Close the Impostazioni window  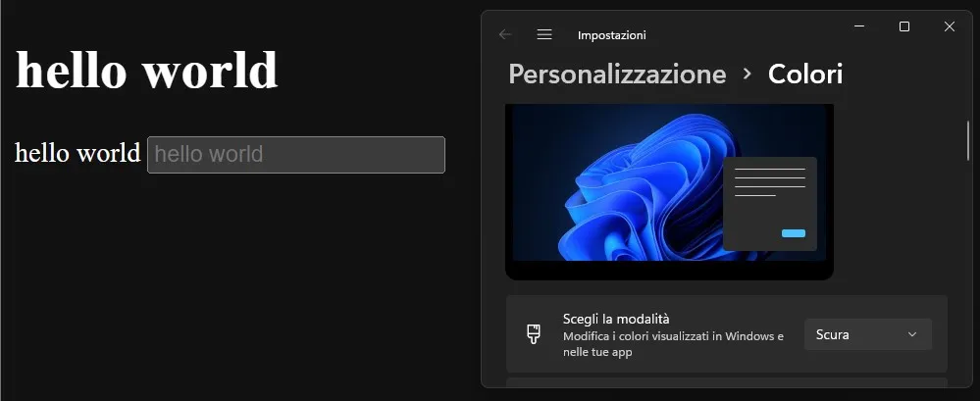[950, 26]
